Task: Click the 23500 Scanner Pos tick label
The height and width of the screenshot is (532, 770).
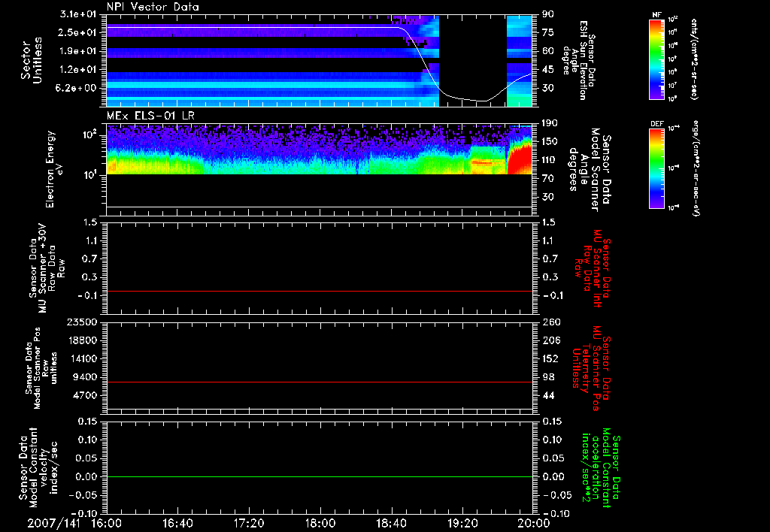Action: 82,322
